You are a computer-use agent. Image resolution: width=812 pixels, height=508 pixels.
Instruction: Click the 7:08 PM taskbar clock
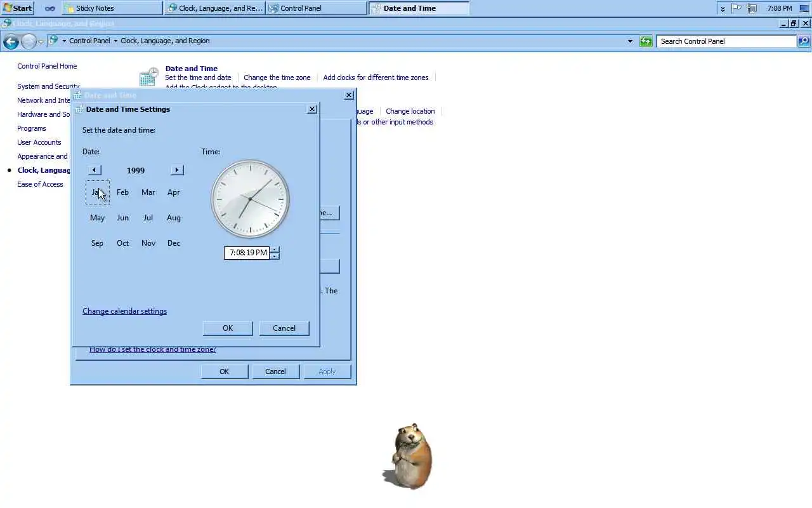pyautogui.click(x=780, y=8)
